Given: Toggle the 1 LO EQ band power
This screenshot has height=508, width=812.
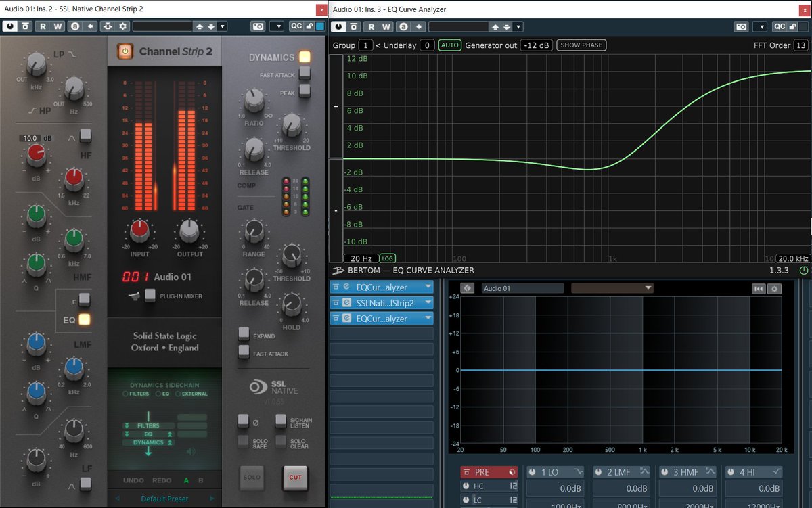Looking at the screenshot, I should pos(533,472).
